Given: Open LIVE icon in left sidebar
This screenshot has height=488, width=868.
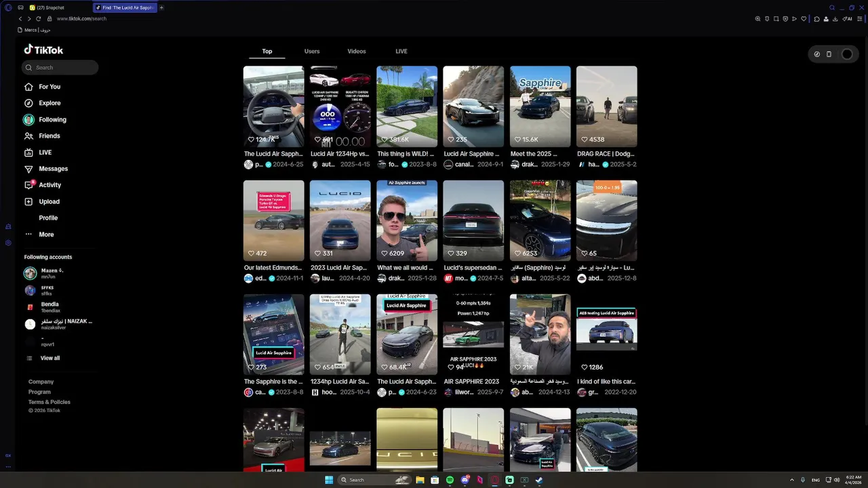Looking at the screenshot, I should [28, 152].
